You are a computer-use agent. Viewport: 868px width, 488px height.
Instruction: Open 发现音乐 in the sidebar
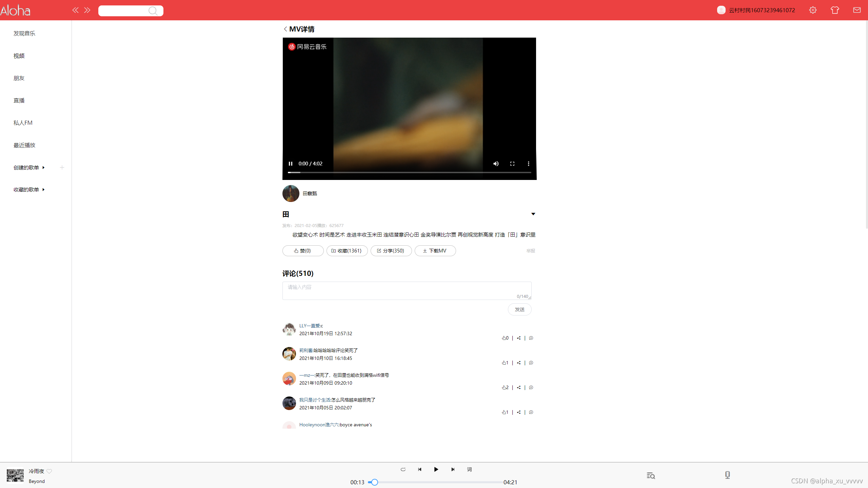coord(24,33)
